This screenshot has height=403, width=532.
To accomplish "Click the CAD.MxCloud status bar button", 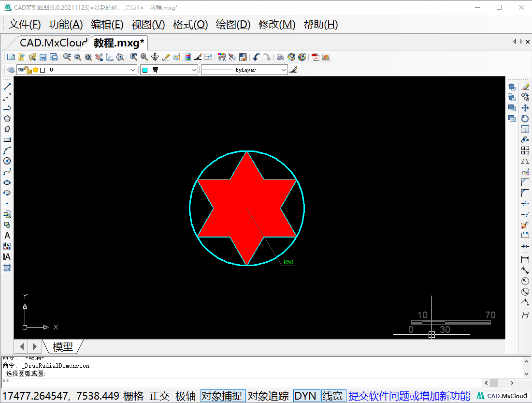I will (x=502, y=396).
